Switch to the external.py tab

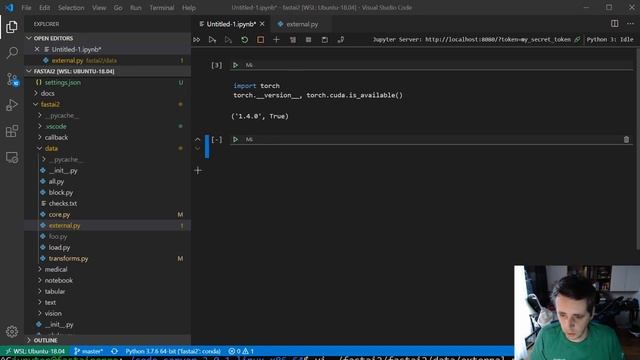click(302, 24)
